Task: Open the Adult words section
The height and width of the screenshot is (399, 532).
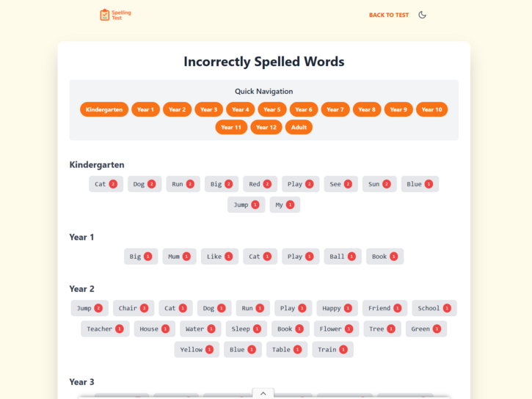Action: point(299,127)
